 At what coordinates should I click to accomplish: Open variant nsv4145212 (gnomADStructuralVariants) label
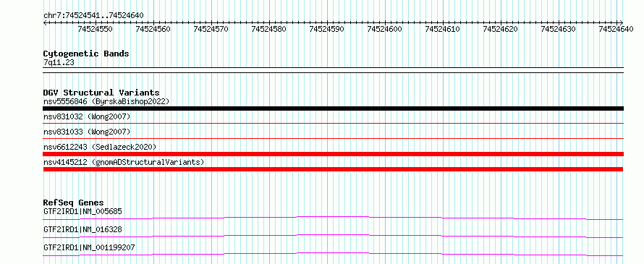pyautogui.click(x=124, y=162)
